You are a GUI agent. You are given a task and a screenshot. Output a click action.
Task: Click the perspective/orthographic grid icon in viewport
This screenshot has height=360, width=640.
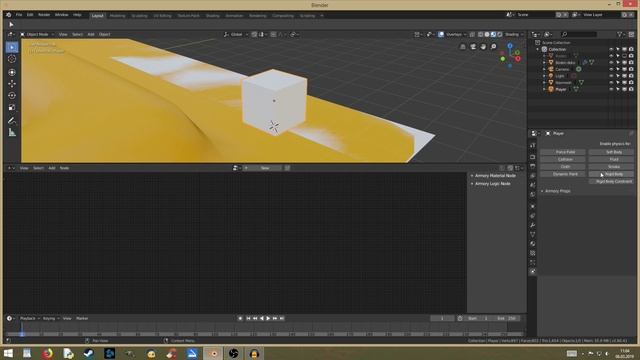463,47
